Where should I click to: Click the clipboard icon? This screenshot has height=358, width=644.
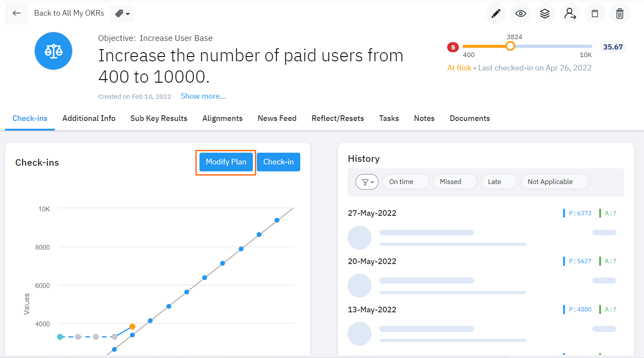(x=595, y=13)
